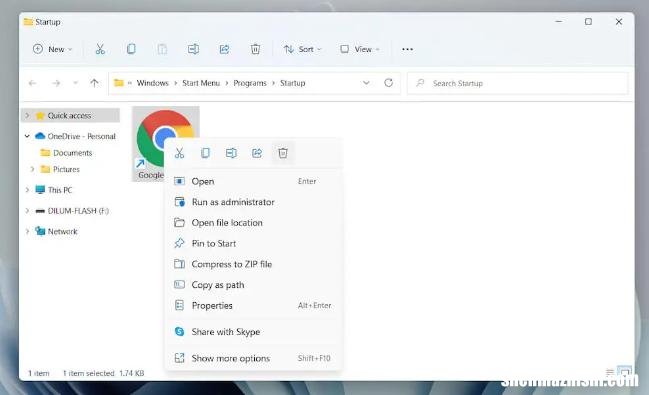Delete via the context menu trash icon

click(x=283, y=153)
